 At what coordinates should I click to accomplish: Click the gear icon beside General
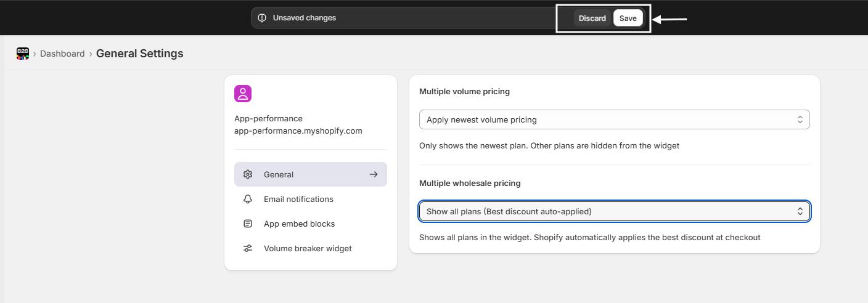(248, 174)
